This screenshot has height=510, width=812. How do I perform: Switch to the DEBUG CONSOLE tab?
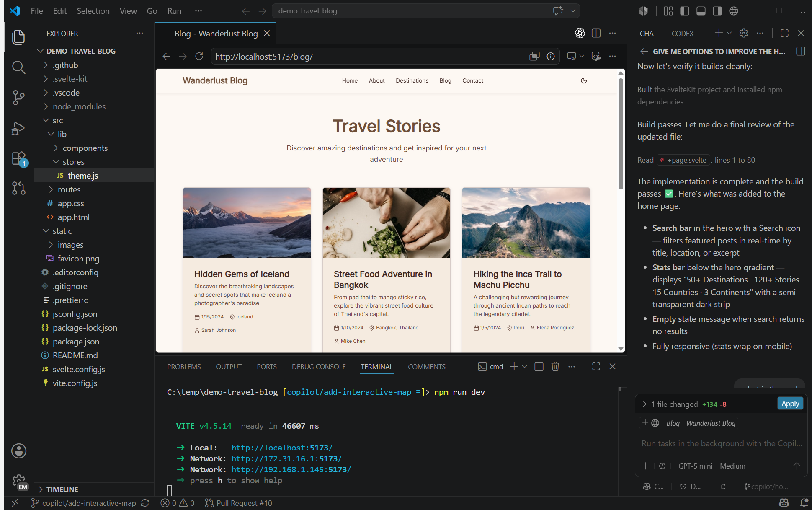click(319, 367)
